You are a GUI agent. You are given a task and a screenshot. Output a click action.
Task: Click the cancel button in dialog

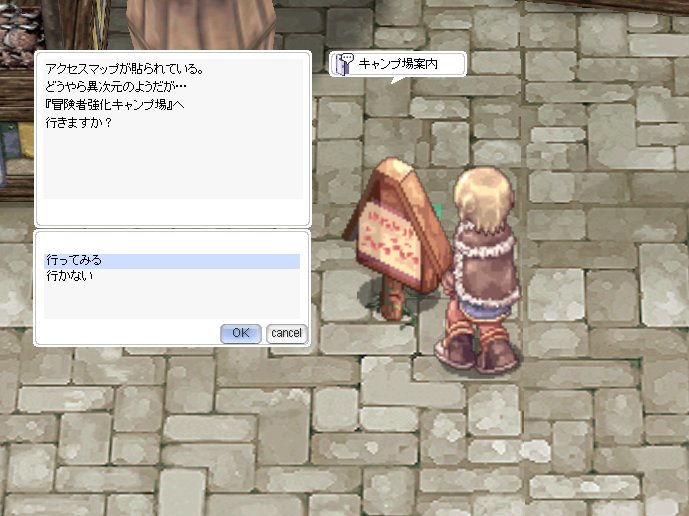point(286,334)
